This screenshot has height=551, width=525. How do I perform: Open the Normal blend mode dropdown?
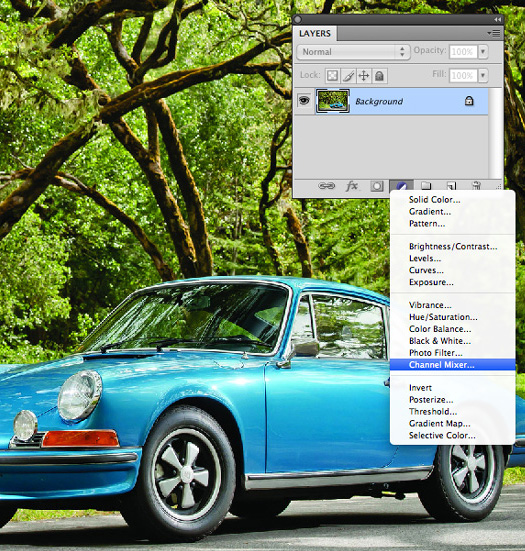click(x=353, y=52)
